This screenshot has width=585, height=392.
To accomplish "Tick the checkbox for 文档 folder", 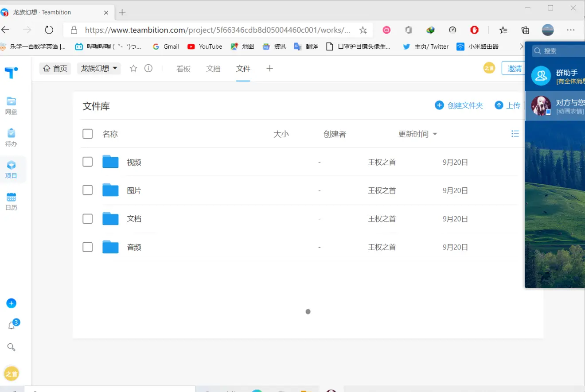I will [88, 218].
